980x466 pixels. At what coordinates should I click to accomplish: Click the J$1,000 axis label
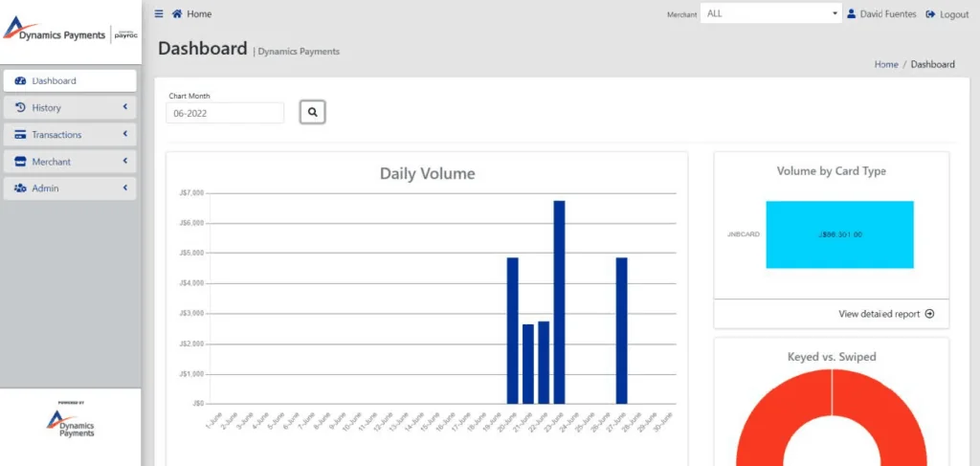[x=191, y=374]
